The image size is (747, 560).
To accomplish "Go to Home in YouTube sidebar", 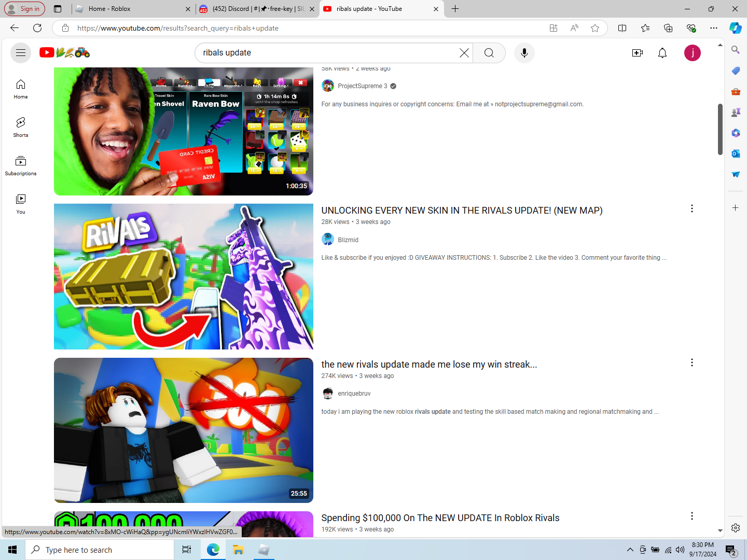I will coord(21,89).
